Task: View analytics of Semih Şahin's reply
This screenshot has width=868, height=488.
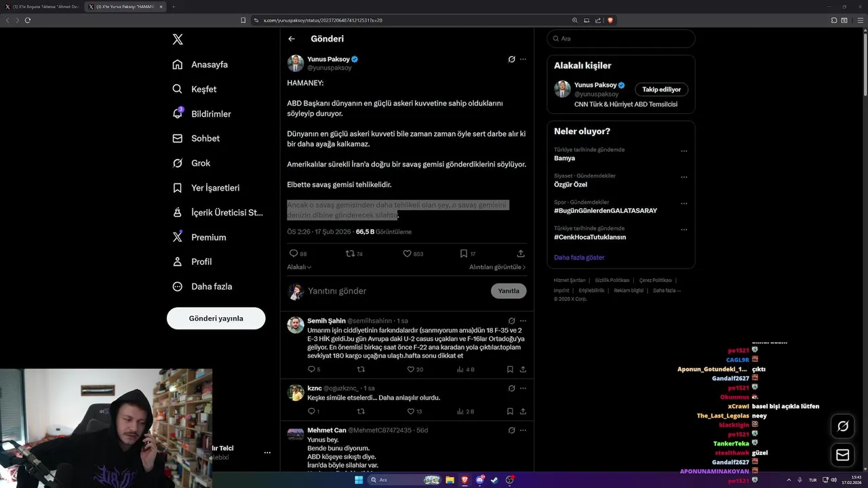Action: pyautogui.click(x=460, y=369)
